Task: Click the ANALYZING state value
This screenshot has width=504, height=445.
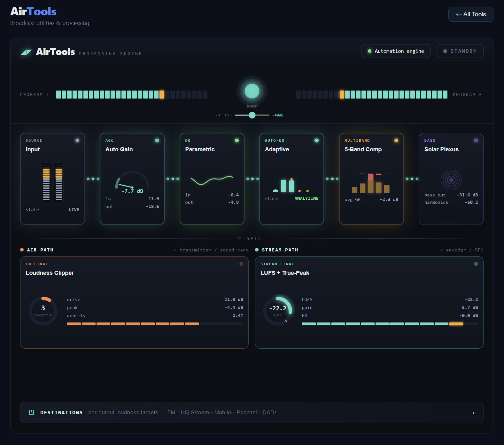Action: [306, 199]
